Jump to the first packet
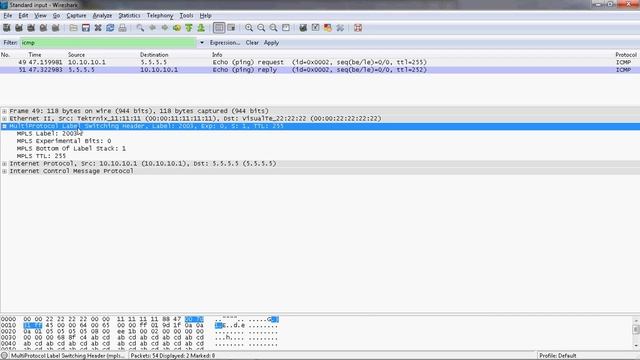Image resolution: width=640 pixels, height=360 pixels. (x=189, y=28)
